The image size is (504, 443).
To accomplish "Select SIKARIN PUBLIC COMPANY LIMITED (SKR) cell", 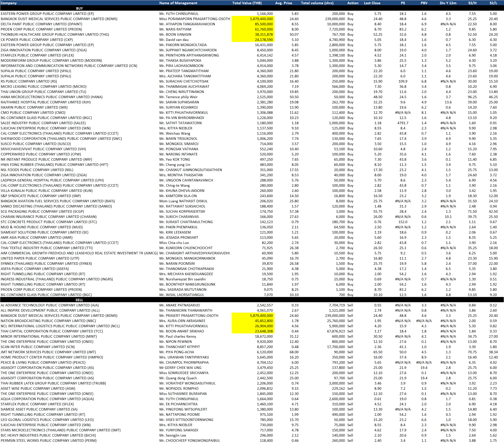I will pyautogui.click(x=34, y=107).
